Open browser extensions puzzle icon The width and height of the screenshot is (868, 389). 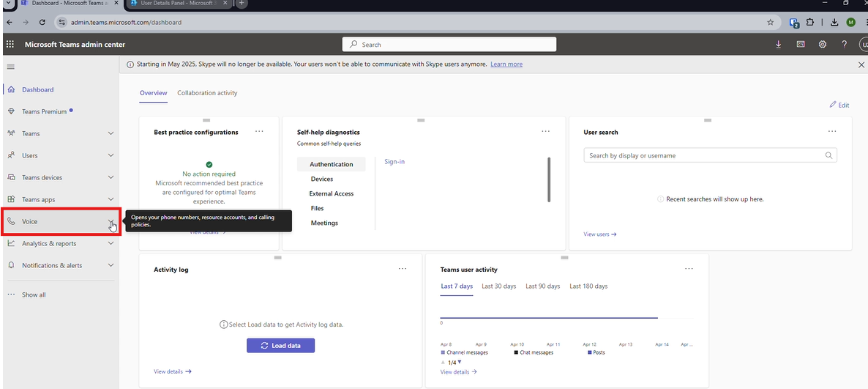(x=810, y=22)
